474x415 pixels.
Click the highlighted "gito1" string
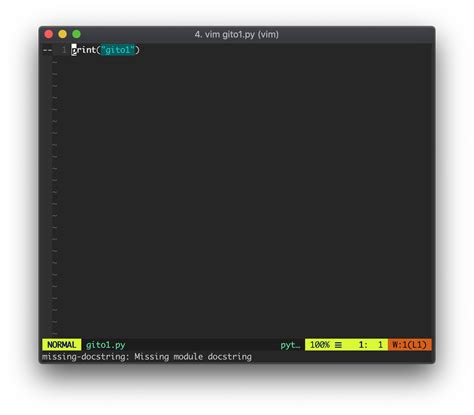(118, 50)
